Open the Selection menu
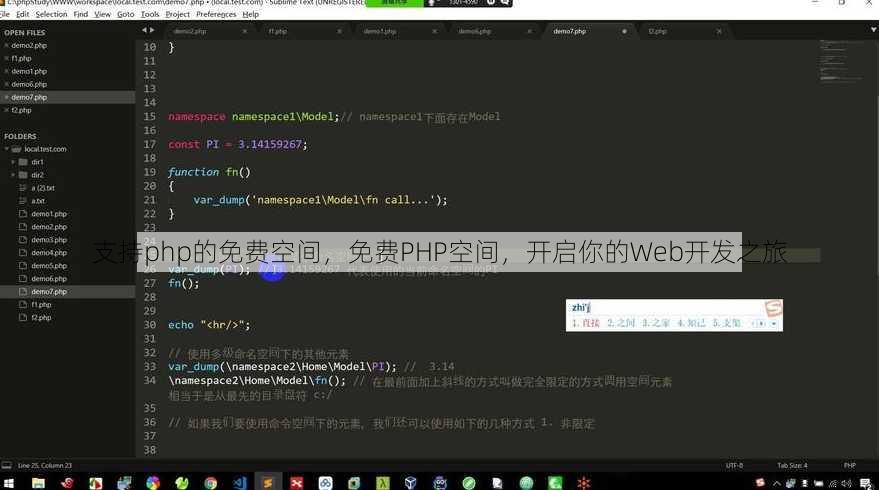This screenshot has height=490, width=879. coord(51,14)
